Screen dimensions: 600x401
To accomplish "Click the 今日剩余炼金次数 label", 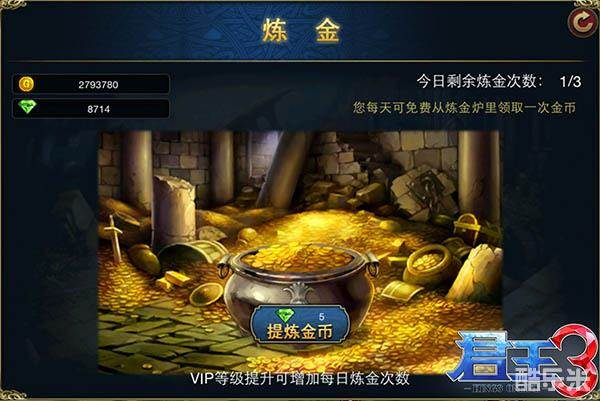I will click(479, 82).
